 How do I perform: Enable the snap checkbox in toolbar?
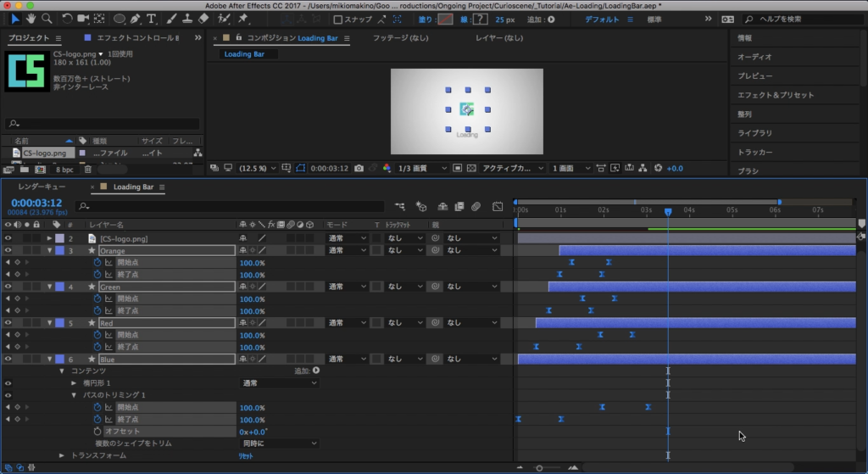pos(338,20)
